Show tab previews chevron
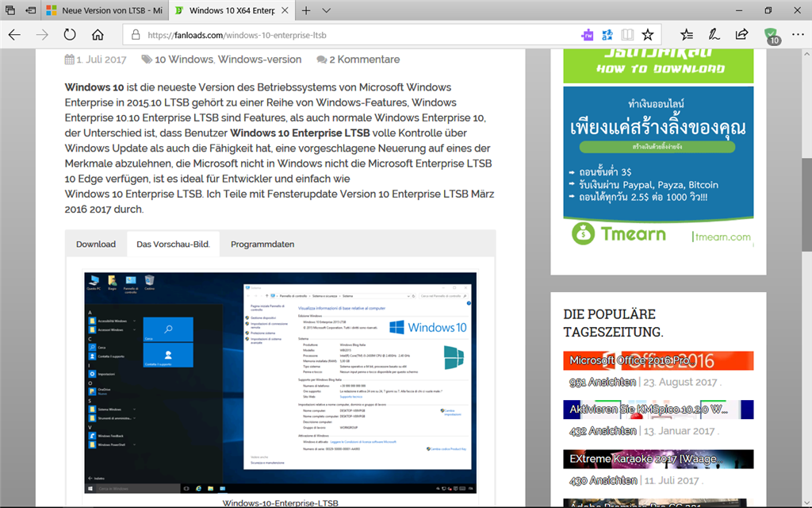 click(x=326, y=10)
